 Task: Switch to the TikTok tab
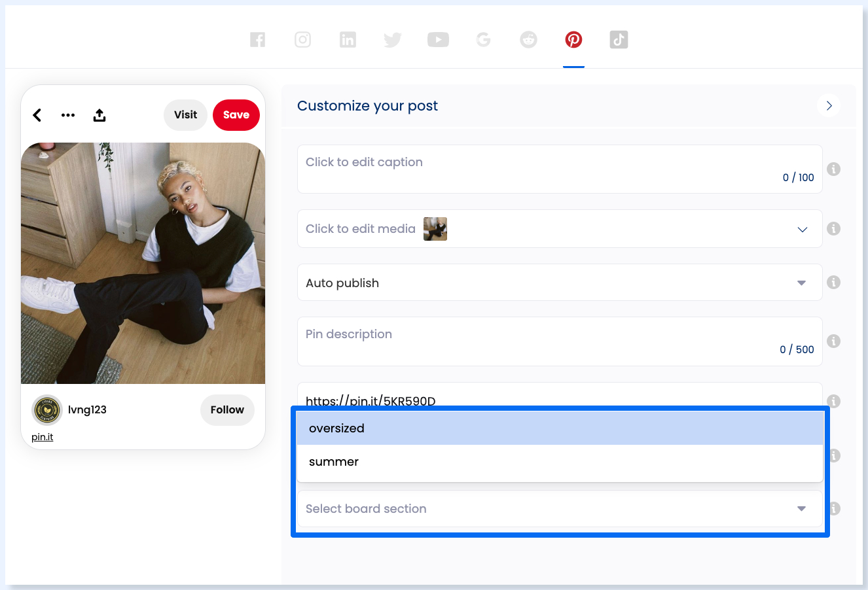[619, 40]
